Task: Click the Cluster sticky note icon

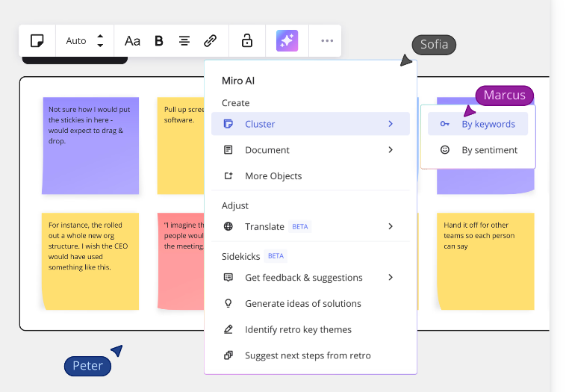Action: coord(228,124)
